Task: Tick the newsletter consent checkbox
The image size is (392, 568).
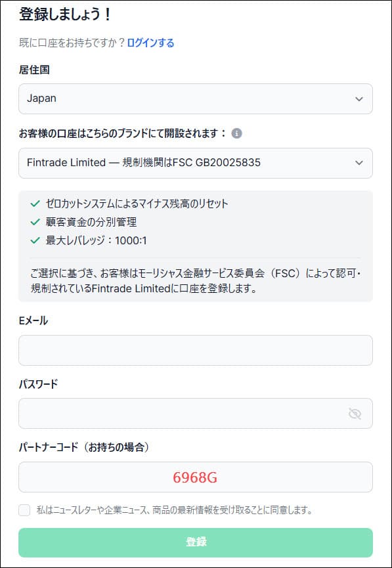Action: pyautogui.click(x=24, y=510)
